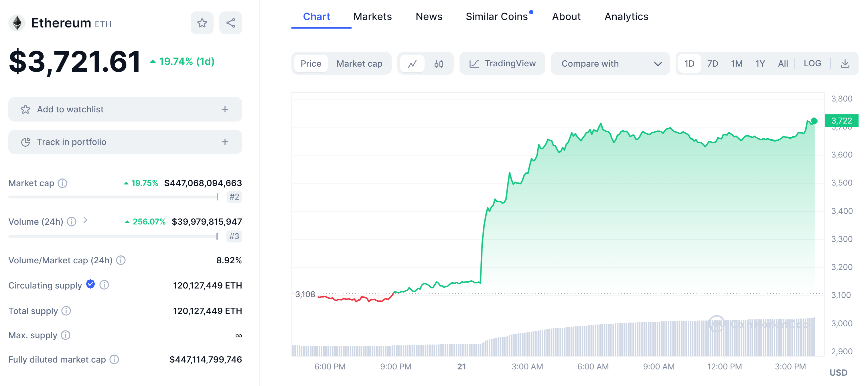The height and width of the screenshot is (386, 868).
Task: Switch to line chart view icon
Action: coord(412,63)
